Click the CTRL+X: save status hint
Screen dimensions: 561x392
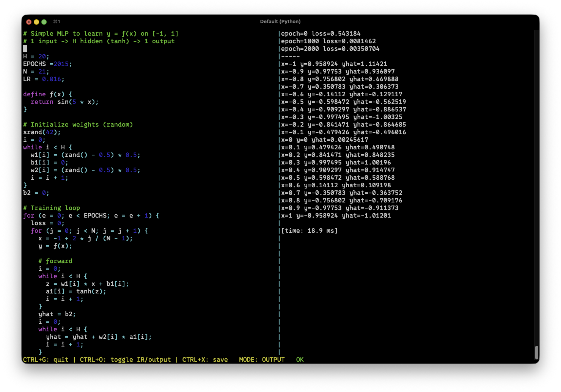(x=205, y=359)
